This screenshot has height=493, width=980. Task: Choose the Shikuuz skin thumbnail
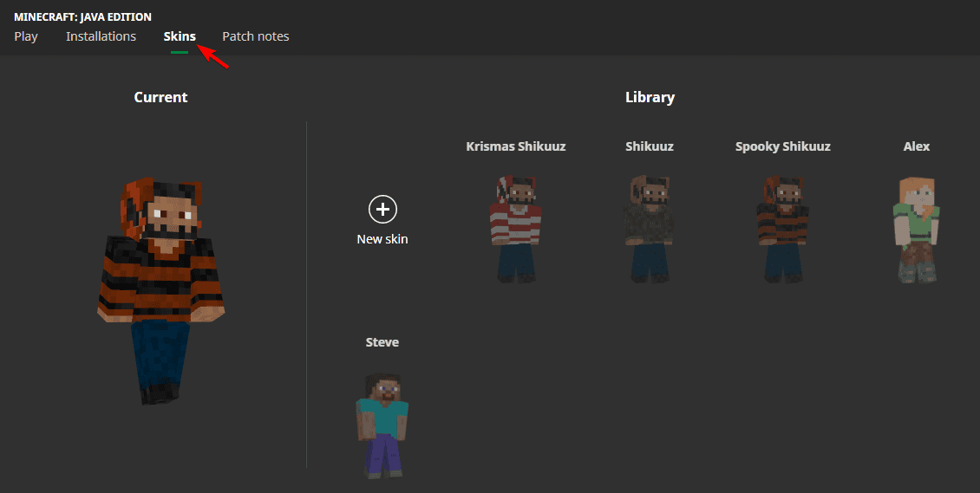(x=650, y=229)
